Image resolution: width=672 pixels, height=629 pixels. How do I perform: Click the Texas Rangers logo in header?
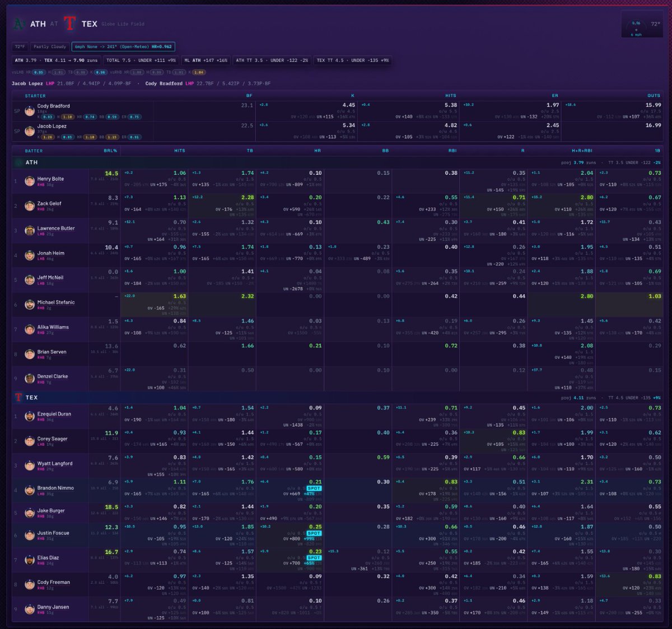(x=69, y=24)
